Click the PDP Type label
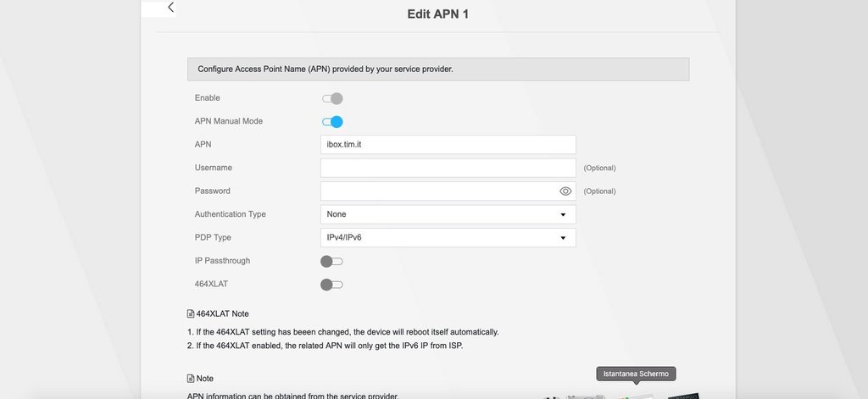868x399 pixels. [x=213, y=237]
